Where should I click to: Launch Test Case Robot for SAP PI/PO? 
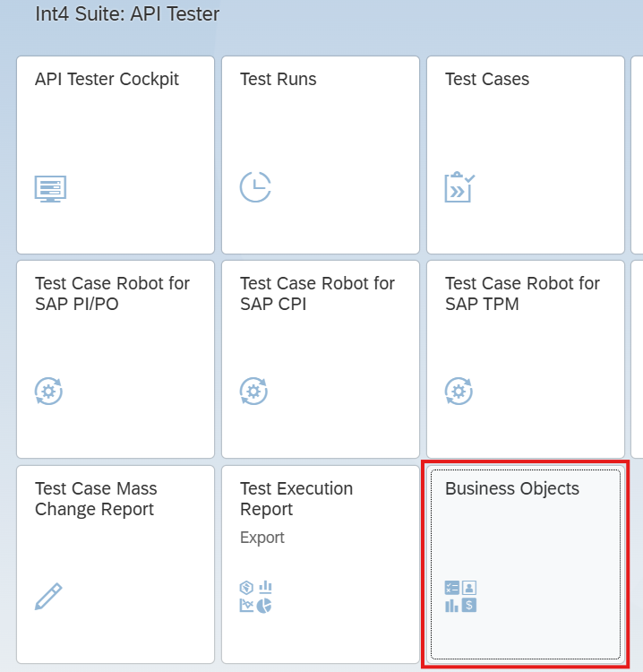click(112, 293)
